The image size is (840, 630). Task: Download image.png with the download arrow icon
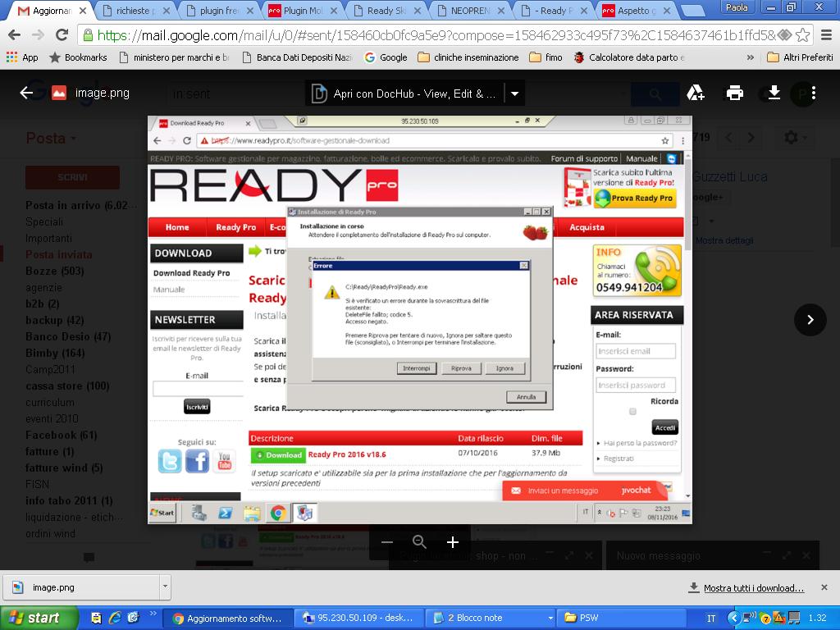pos(774,94)
